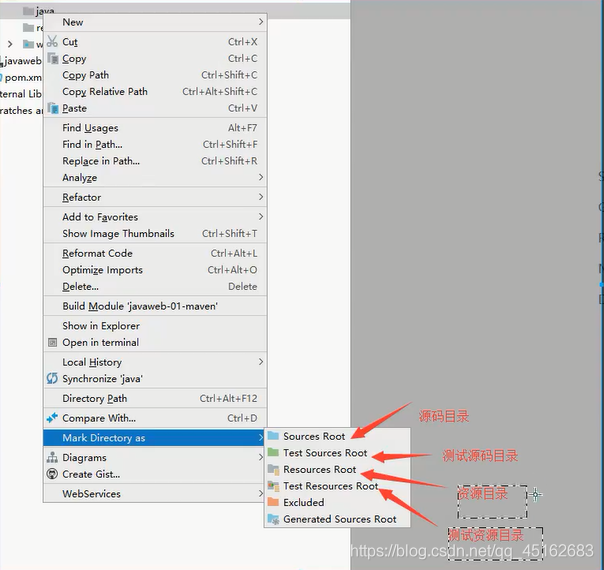Click the Paste clipboard icon
Screen dimensions: 604x570
53,108
